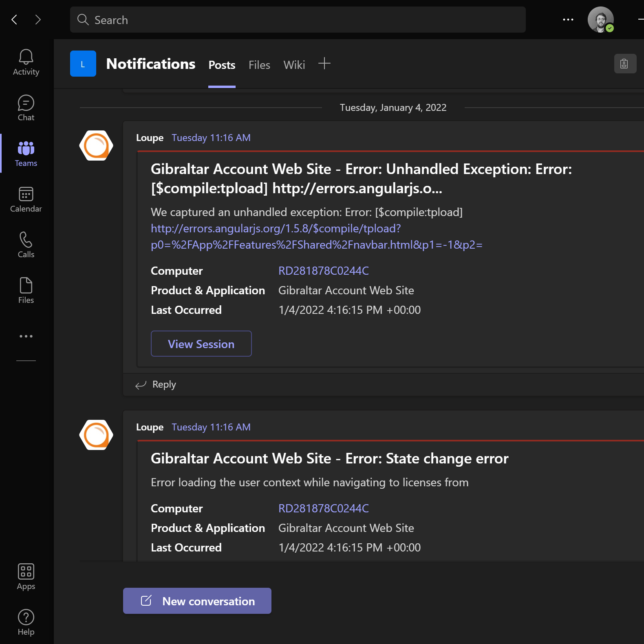
Task: Select Teams in sidebar
Action: click(26, 154)
